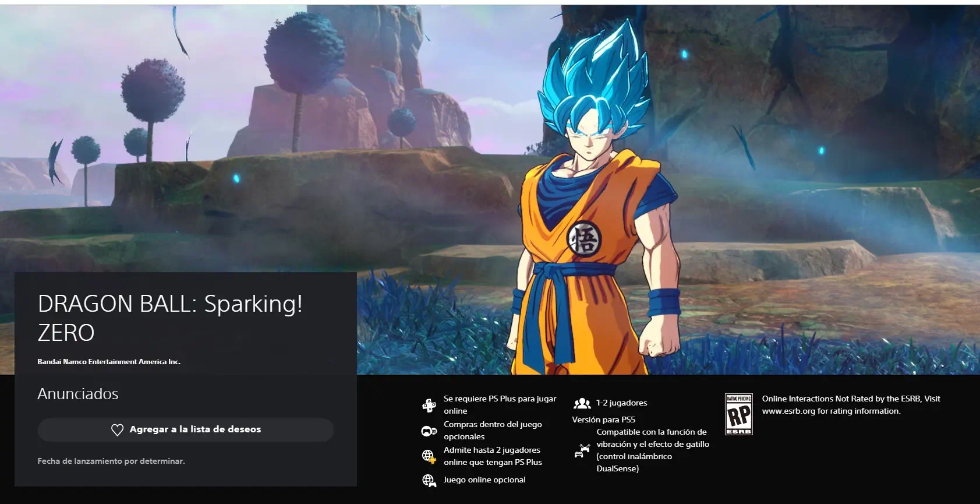Click the PS Plus required icon

[429, 405]
